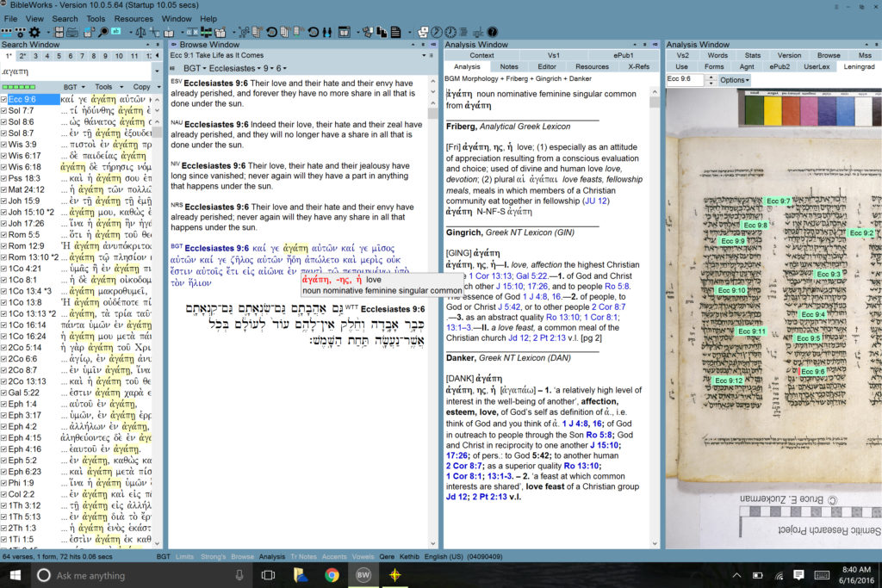This screenshot has height=588, width=882.
Task: Click the small icon left of Browse Window title
Action: click(174, 45)
